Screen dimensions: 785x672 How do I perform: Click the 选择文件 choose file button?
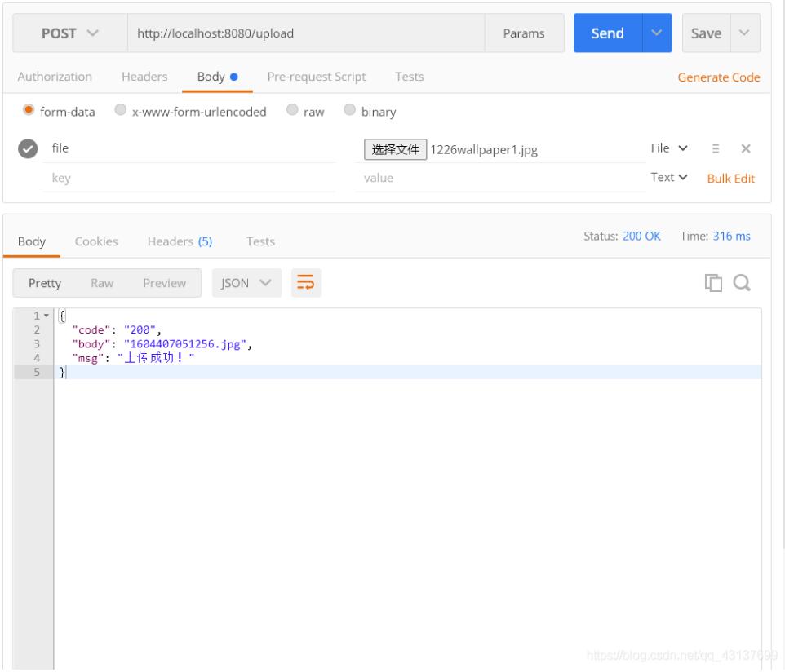[x=396, y=149]
